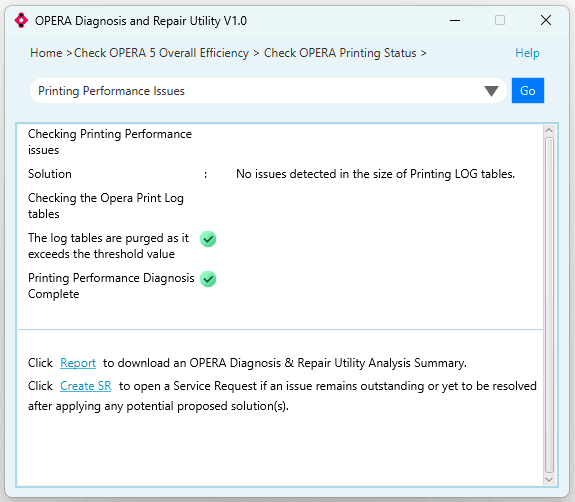Click the scrollbar up arrow
Image resolution: width=575 pixels, height=502 pixels.
pyautogui.click(x=549, y=131)
